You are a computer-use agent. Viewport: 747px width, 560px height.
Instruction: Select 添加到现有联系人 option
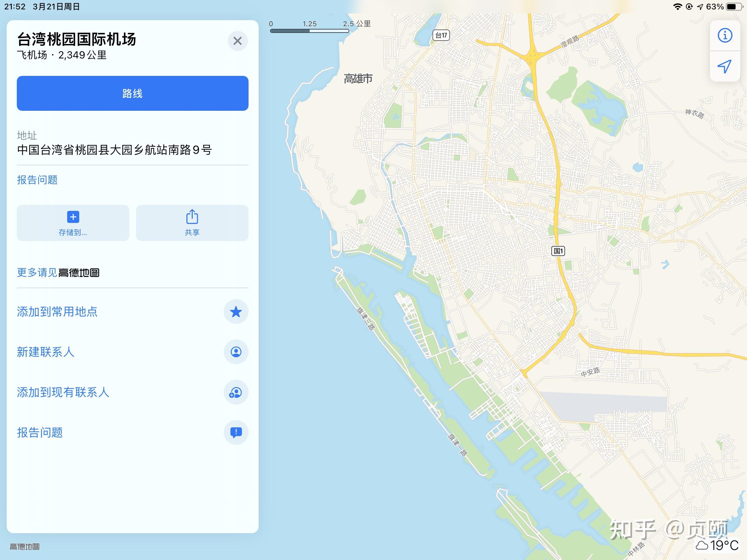coord(63,392)
